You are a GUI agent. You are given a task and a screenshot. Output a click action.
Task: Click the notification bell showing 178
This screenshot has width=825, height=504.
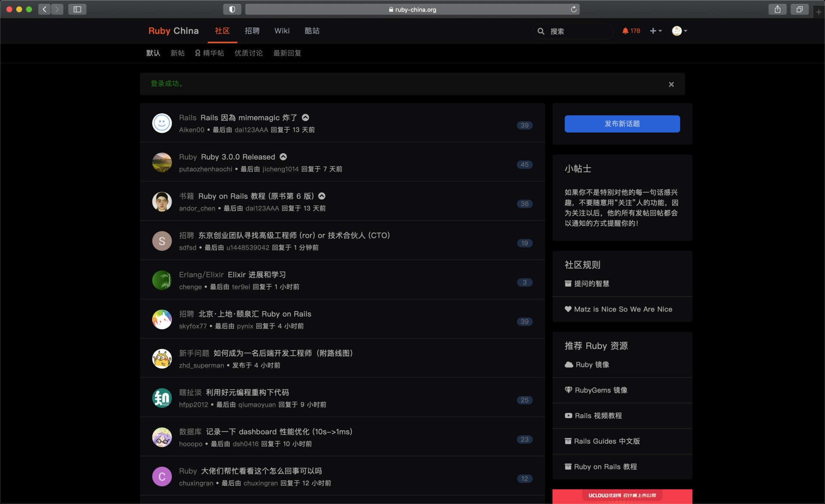click(x=631, y=31)
